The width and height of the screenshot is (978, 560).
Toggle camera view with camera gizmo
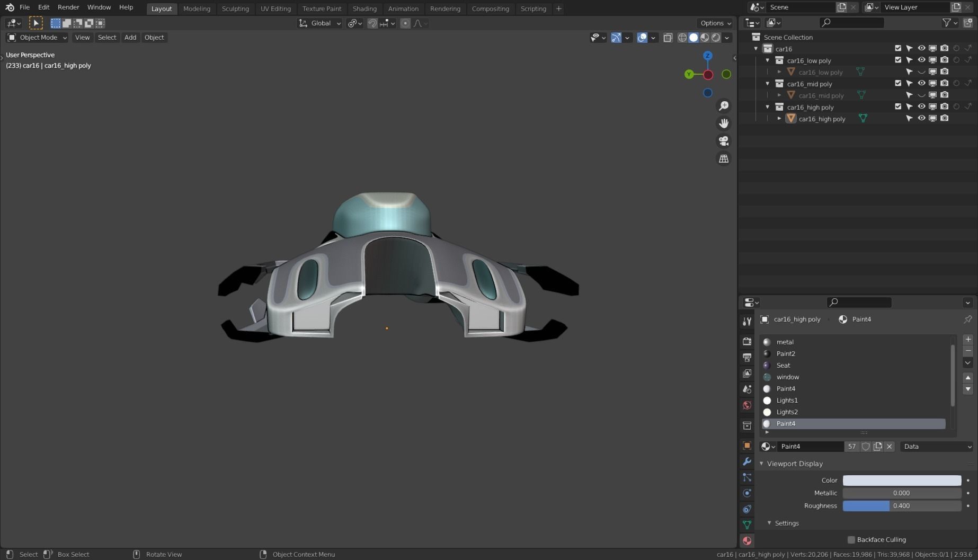(724, 141)
